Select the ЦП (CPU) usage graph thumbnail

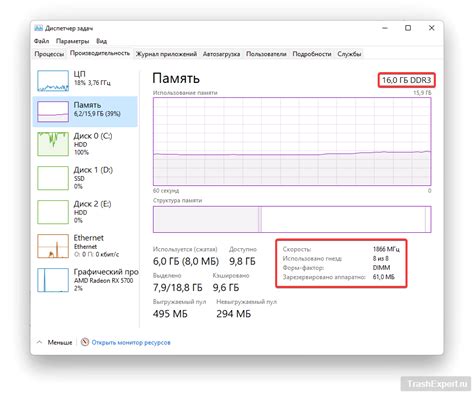pyautogui.click(x=53, y=81)
